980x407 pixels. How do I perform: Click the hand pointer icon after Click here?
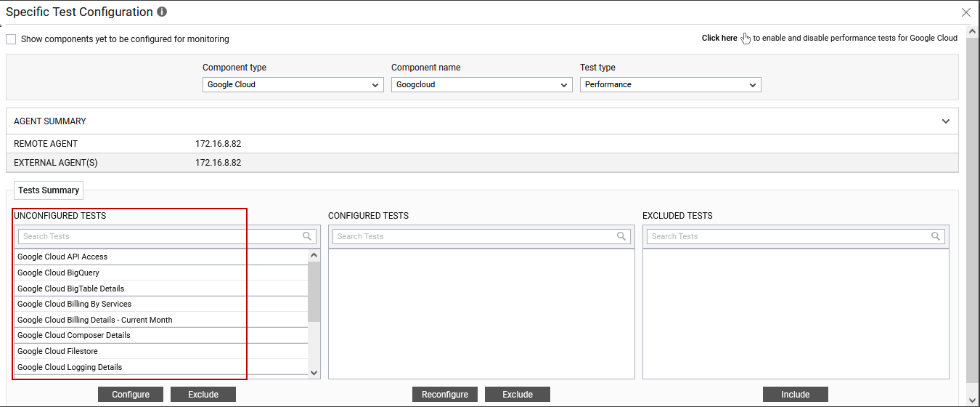tap(746, 39)
